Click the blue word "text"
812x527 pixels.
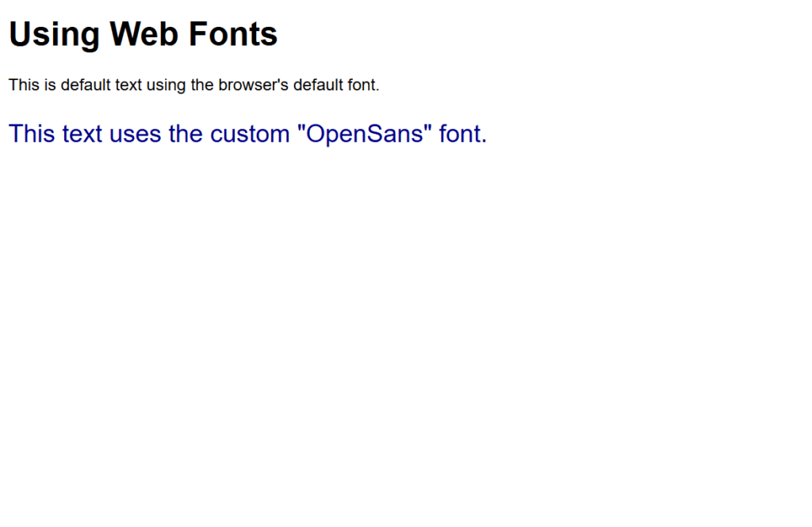(82, 134)
